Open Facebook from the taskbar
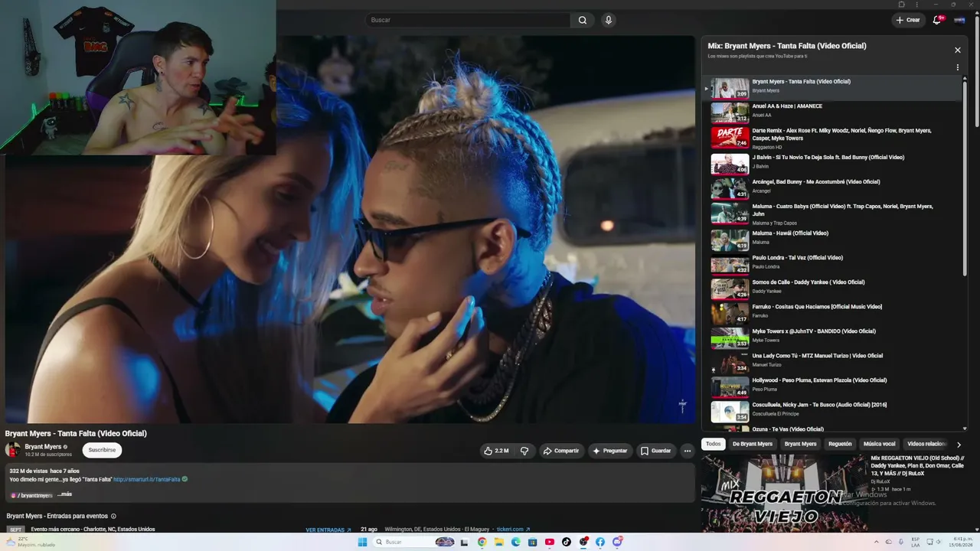Image resolution: width=980 pixels, height=551 pixels. [x=600, y=542]
